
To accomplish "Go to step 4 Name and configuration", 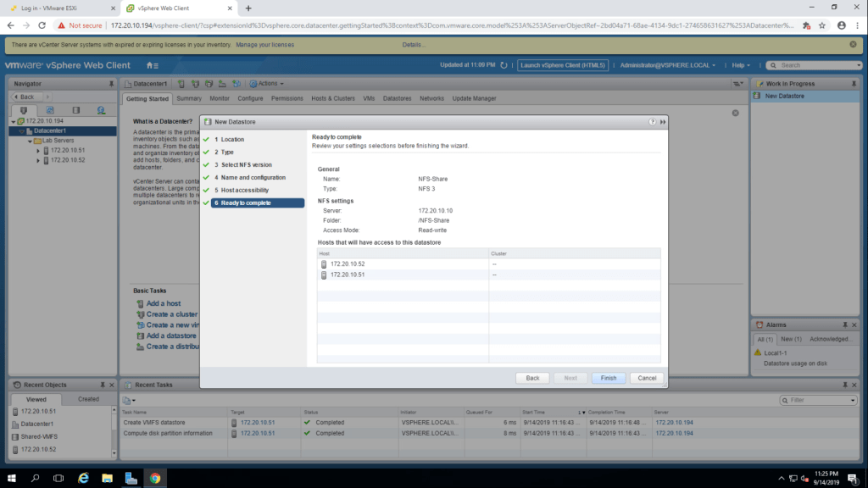I will coord(253,178).
